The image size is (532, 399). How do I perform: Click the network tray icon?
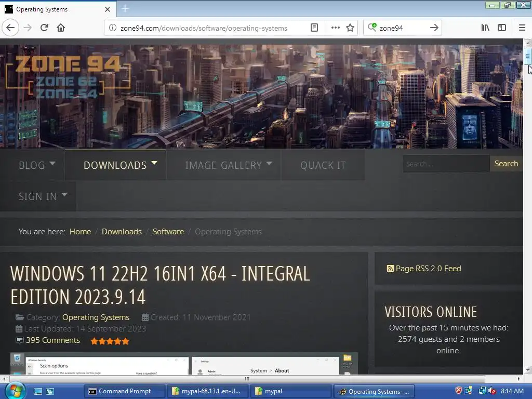[482, 391]
